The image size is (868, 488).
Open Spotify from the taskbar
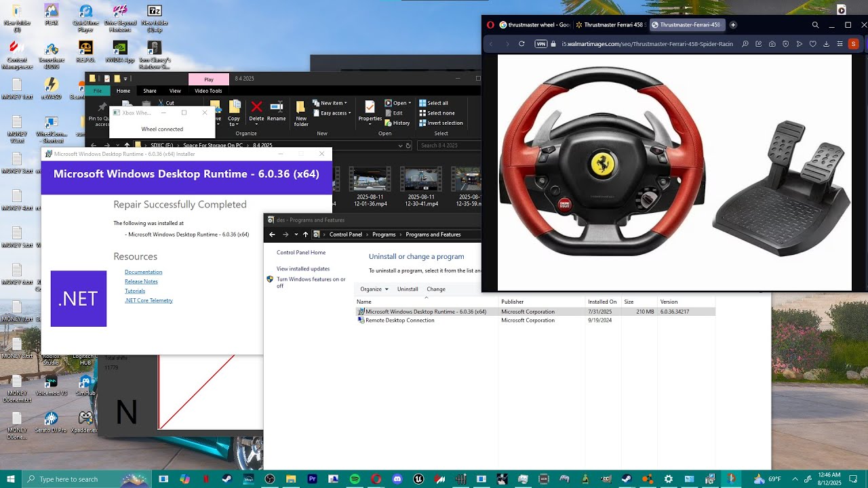pos(355,479)
